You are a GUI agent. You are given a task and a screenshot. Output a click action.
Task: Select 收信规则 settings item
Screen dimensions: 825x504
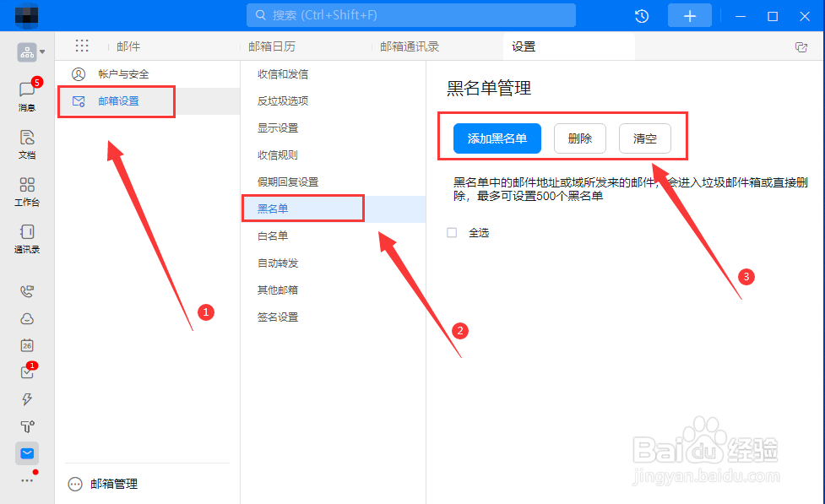click(334, 154)
